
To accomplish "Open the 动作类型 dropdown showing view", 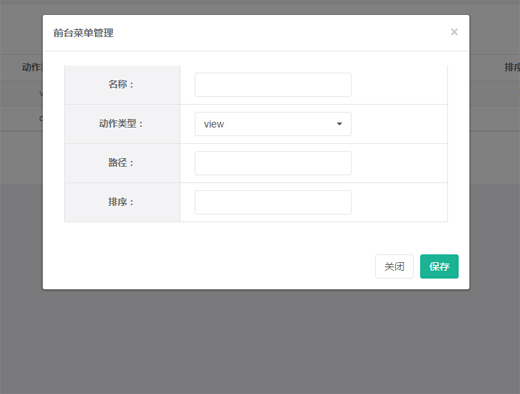I will click(273, 124).
